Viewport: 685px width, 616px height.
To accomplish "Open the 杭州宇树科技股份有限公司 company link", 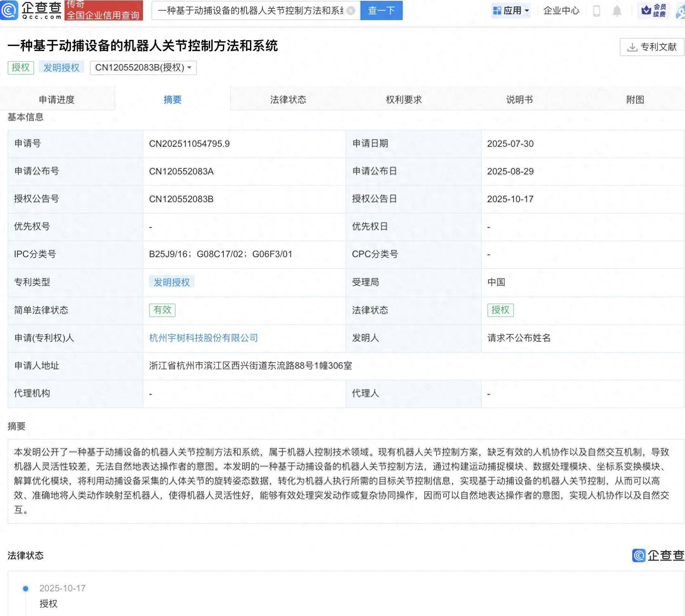I will click(203, 338).
